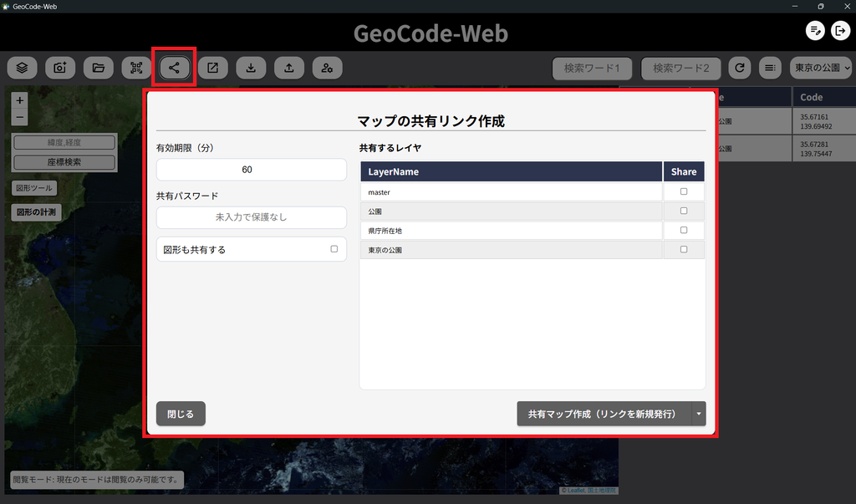Click the list lines icon
The width and height of the screenshot is (856, 504).
(770, 68)
